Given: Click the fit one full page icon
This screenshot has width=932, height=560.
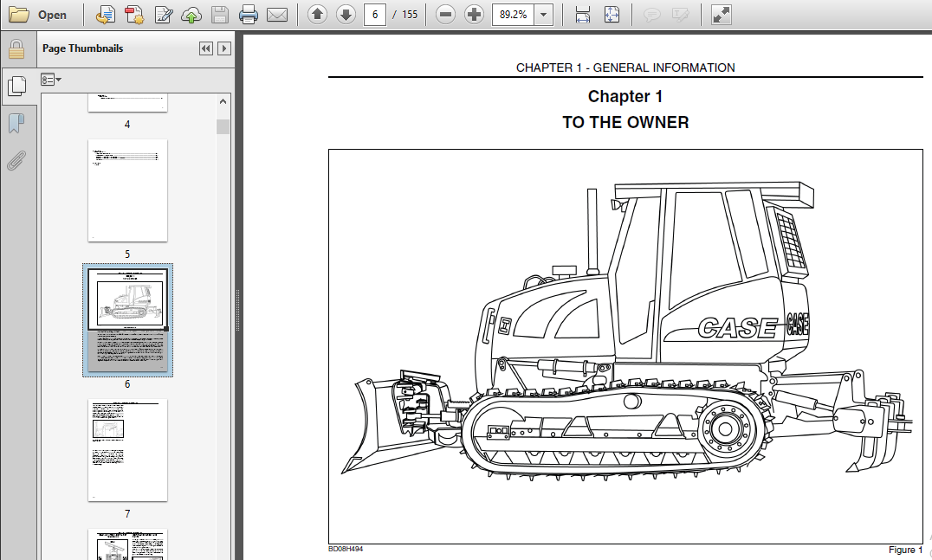Looking at the screenshot, I should coord(612,15).
